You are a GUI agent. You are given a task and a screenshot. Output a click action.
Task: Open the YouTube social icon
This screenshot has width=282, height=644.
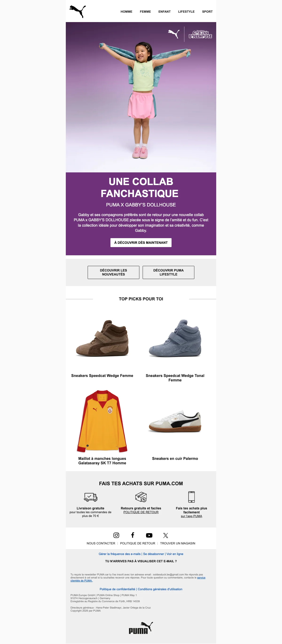click(149, 535)
